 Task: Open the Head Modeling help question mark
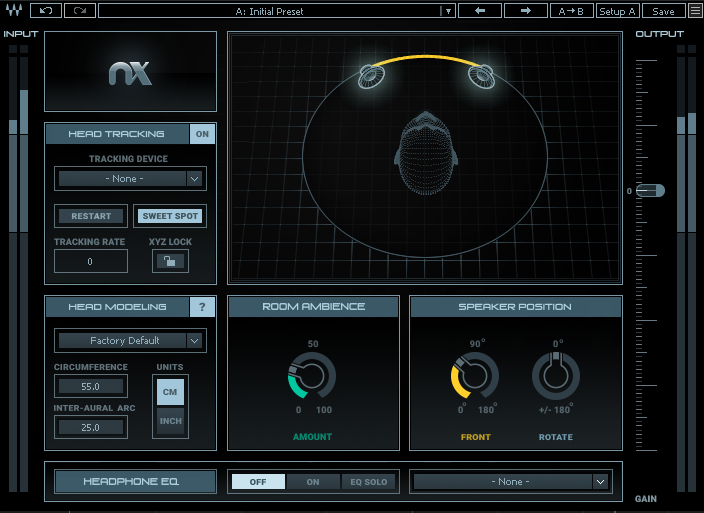click(x=202, y=307)
